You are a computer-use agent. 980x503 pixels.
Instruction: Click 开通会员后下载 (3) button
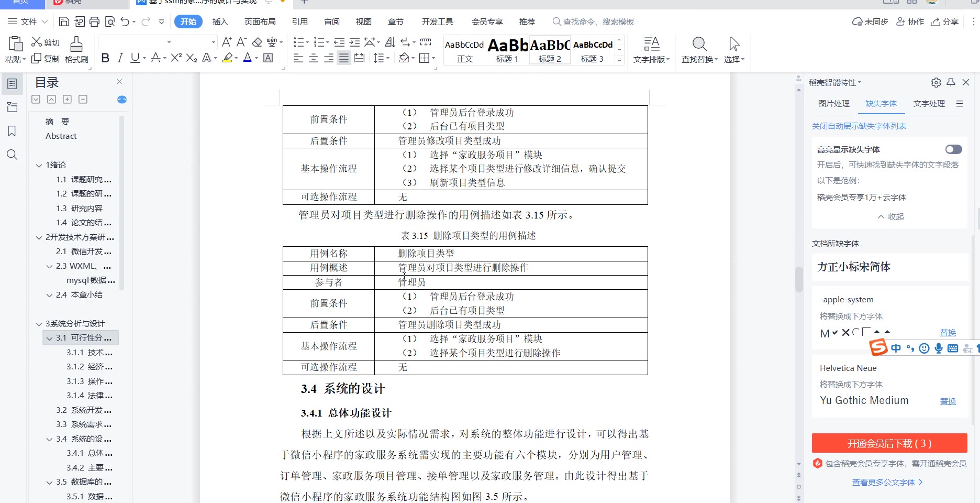(x=889, y=443)
